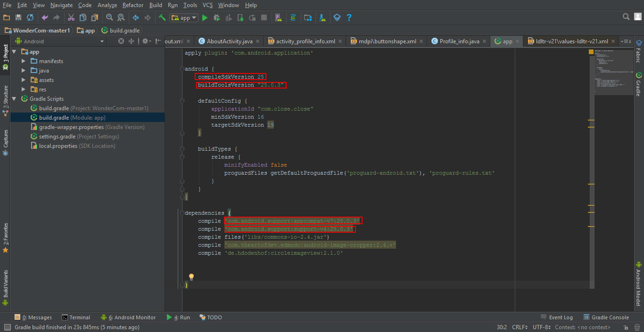
Task: Click the light bulb intention icon
Action: (191, 277)
